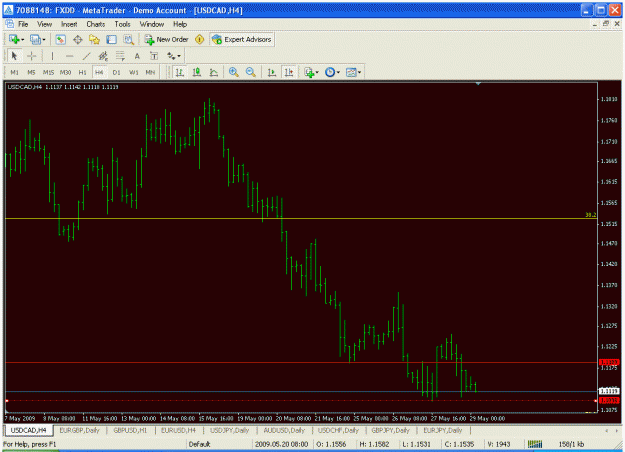This screenshot has height=452, width=625.
Task: Select the Equidistant Channel tool
Action: tap(103, 56)
